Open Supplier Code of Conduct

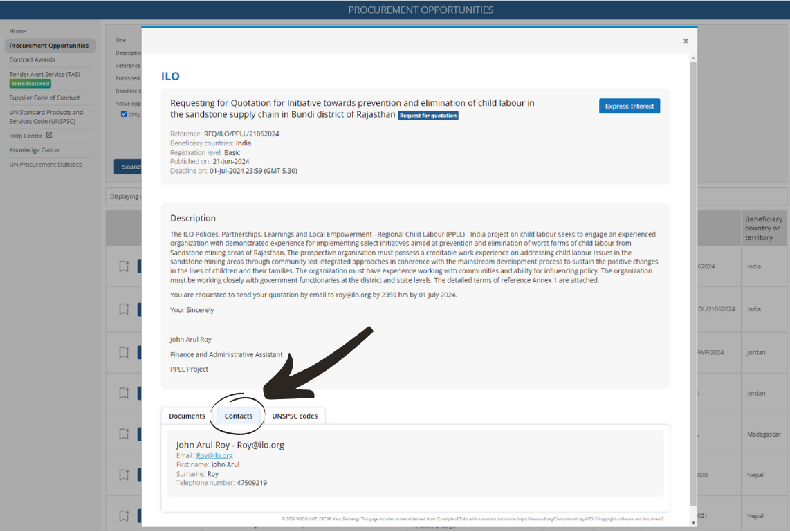[44, 98]
